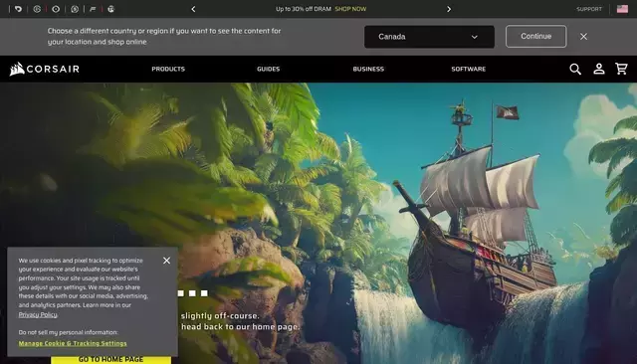Click the SHOP NOW promo link

[x=350, y=9]
